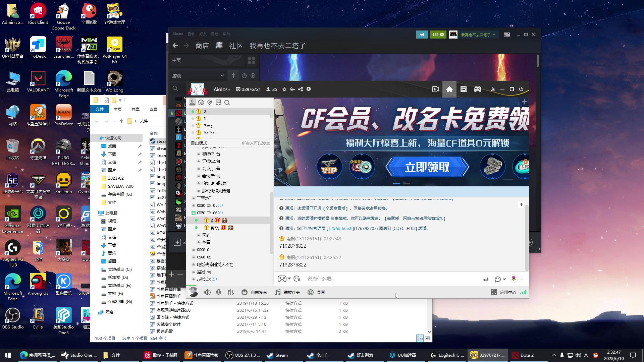Open Aiolos channel name dropdown
This screenshot has width=644, height=362.
coord(222,89)
